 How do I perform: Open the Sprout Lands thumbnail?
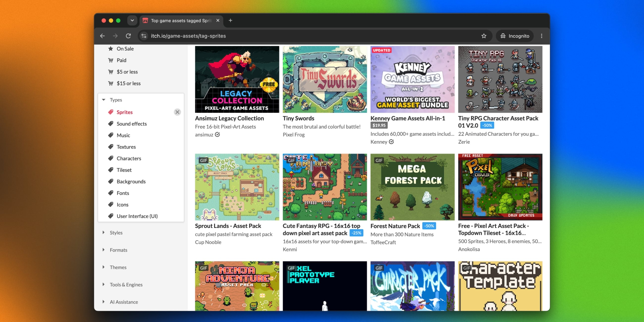coord(237,187)
